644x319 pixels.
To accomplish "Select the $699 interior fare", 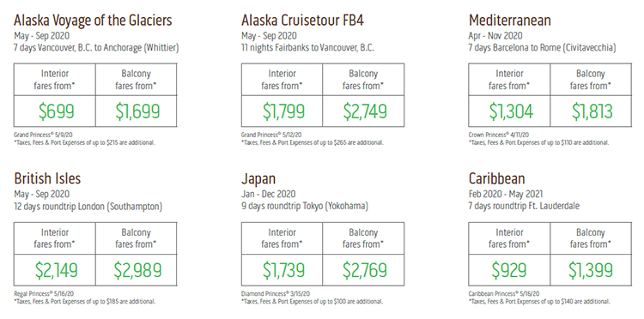I will [x=57, y=111].
